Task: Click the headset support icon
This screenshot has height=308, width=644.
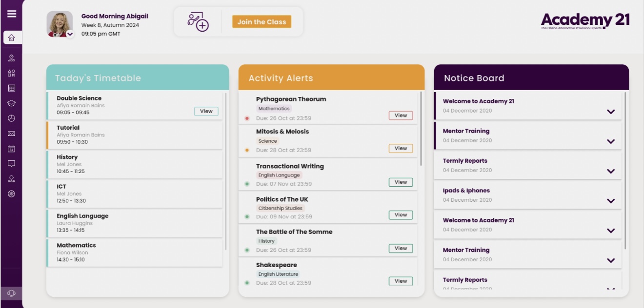Action: pos(12,293)
